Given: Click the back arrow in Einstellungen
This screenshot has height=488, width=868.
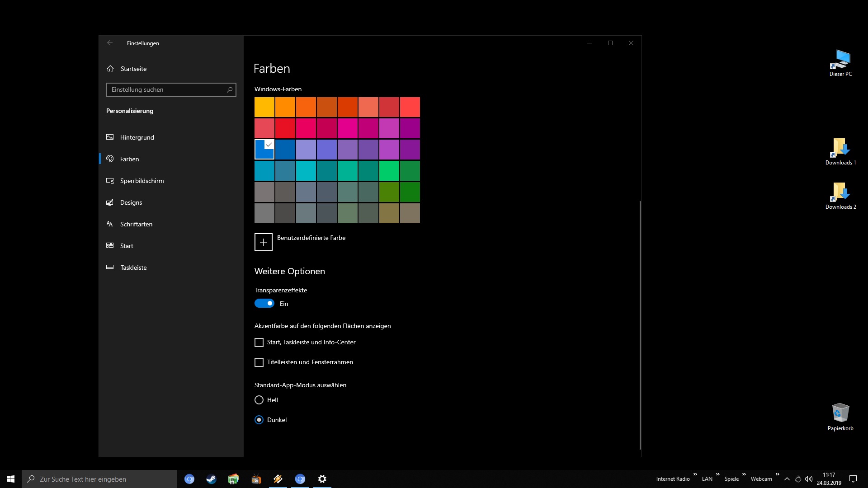Looking at the screenshot, I should (110, 43).
